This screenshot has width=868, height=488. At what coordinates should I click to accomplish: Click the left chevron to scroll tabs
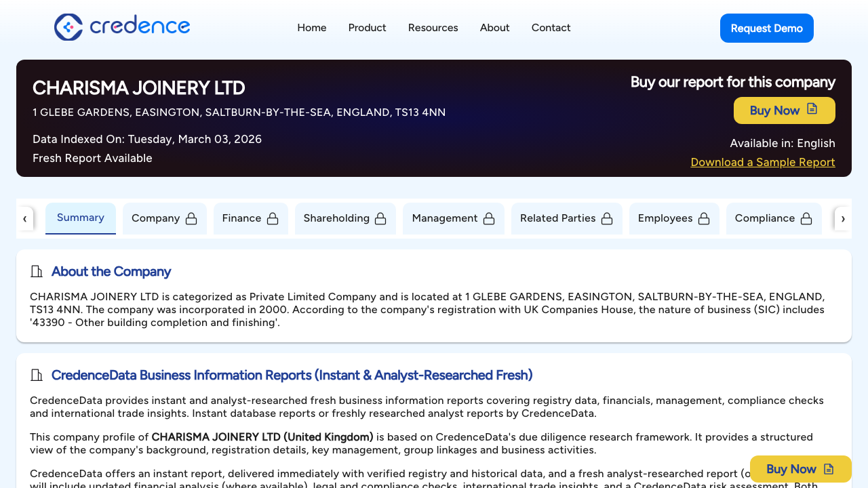25,218
